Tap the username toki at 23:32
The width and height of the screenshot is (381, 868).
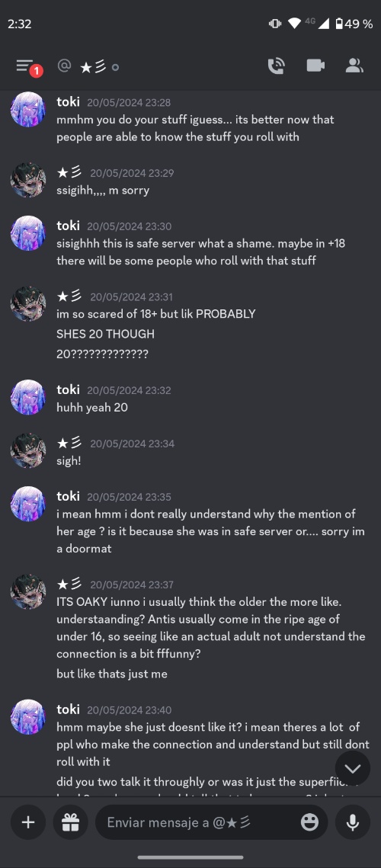[x=68, y=389]
